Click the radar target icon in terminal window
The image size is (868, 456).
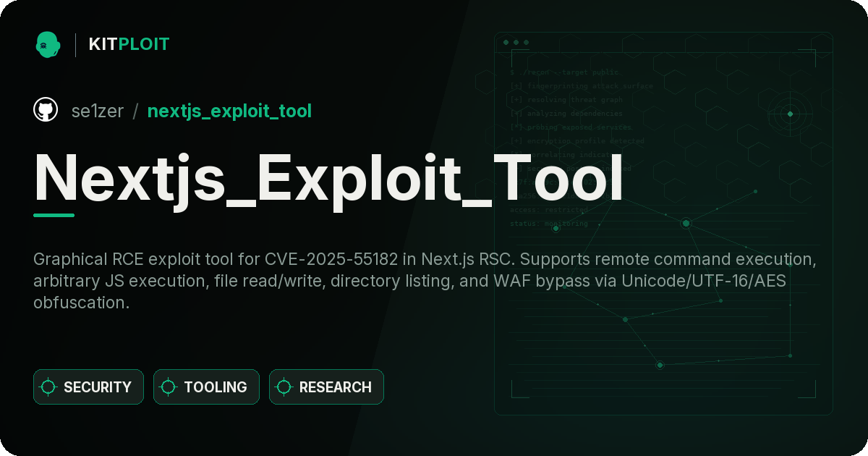tap(790, 114)
